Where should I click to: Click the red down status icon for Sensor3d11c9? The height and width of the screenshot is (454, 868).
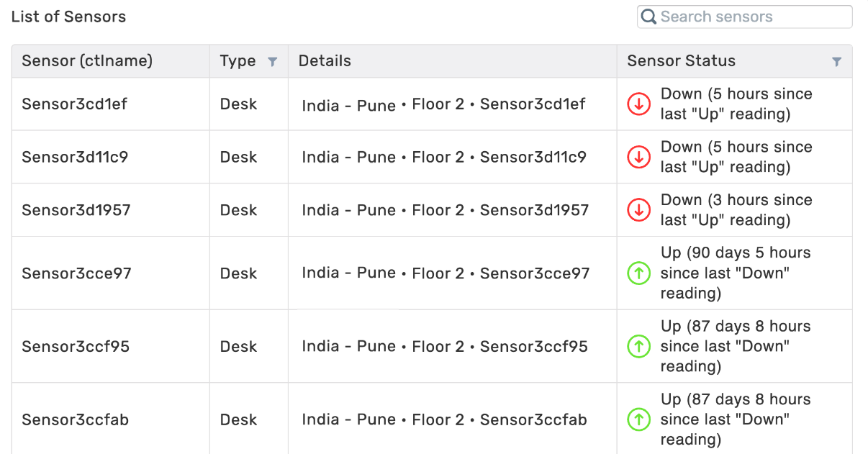click(638, 157)
